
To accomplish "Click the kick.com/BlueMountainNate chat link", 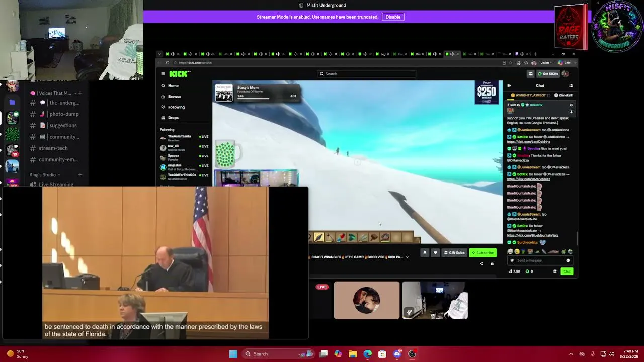I will [x=533, y=236].
